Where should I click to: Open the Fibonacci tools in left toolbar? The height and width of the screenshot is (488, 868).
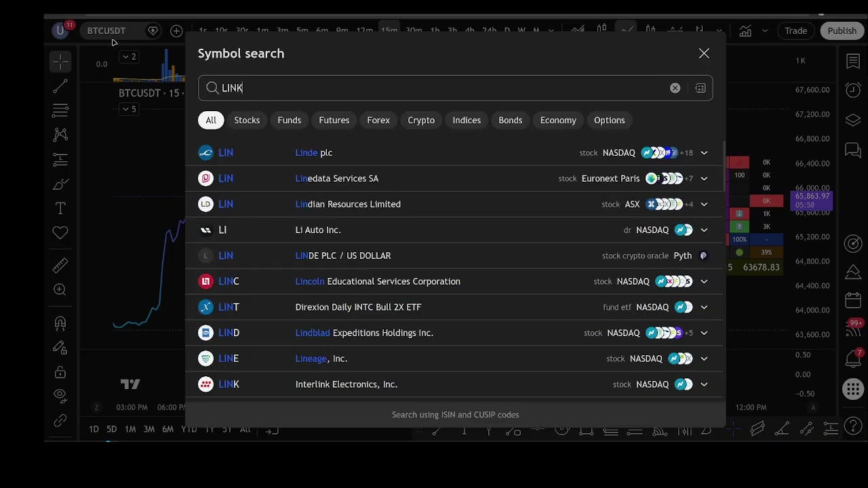[60, 110]
